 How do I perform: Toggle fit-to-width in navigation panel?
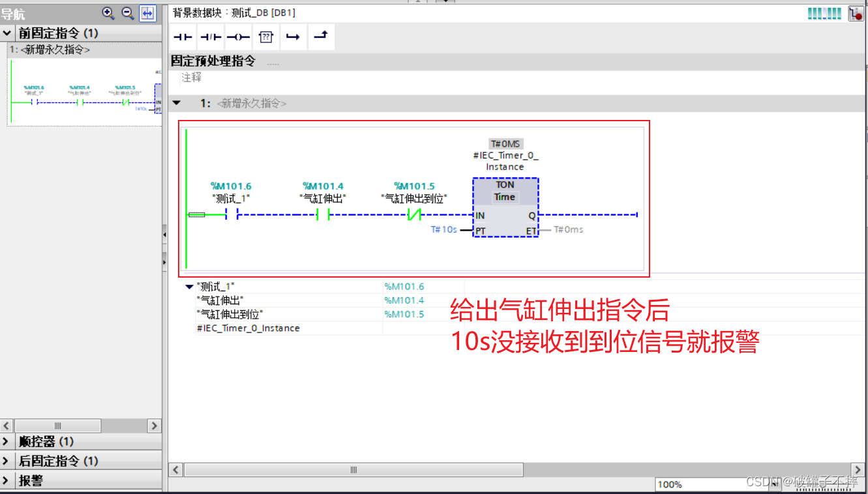tap(148, 12)
